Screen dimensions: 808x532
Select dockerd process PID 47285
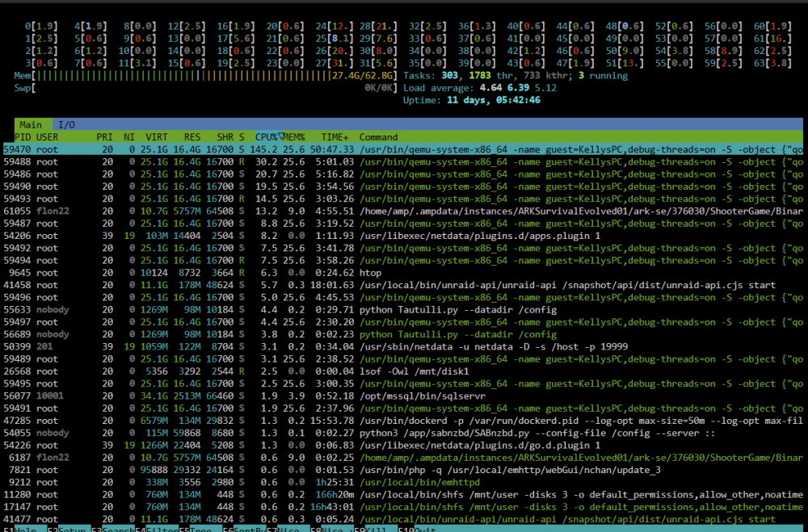pyautogui.click(x=403, y=421)
